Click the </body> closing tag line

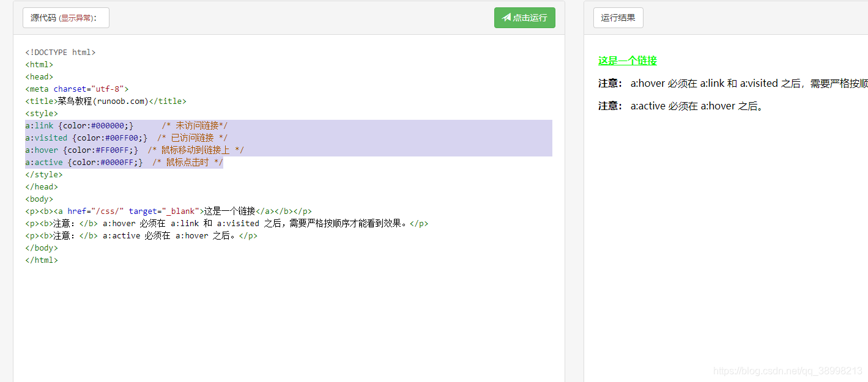tap(41, 248)
